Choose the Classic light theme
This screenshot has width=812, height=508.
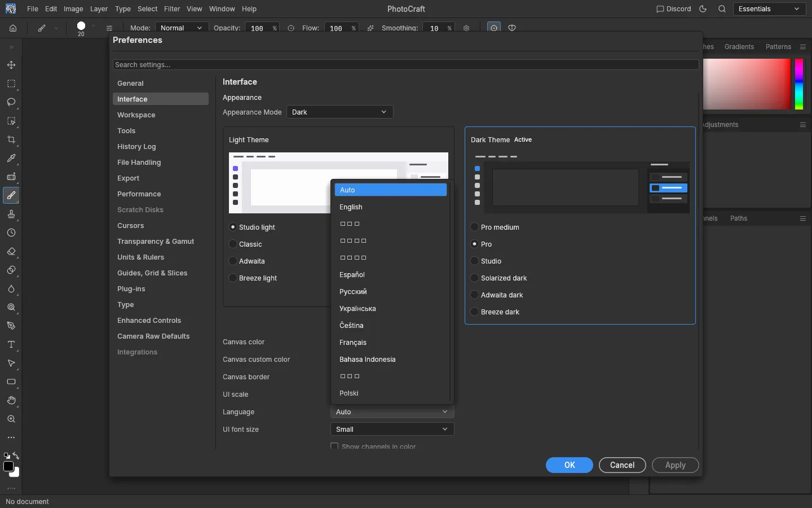(x=233, y=244)
